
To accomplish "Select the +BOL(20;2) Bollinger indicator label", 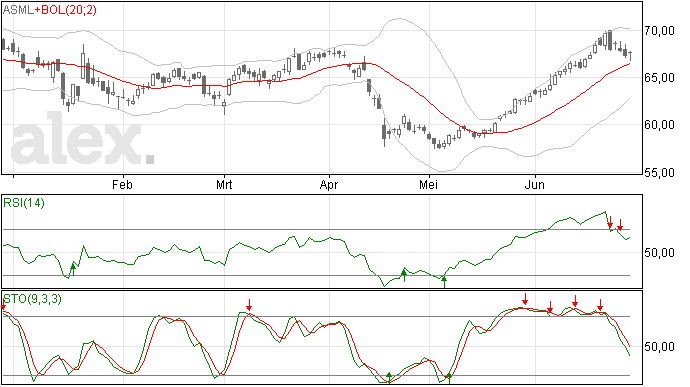I will [x=65, y=10].
